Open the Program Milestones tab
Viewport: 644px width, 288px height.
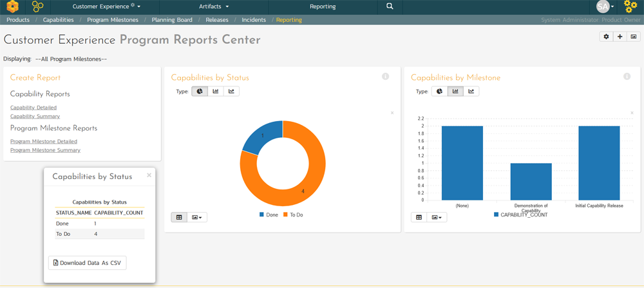[113, 20]
